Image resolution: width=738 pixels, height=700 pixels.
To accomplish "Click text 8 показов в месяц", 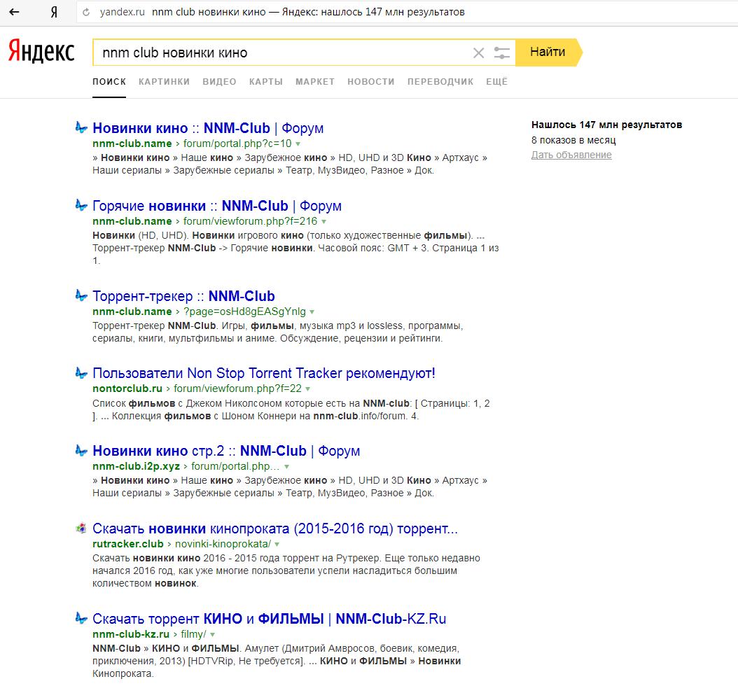I will [x=573, y=140].
